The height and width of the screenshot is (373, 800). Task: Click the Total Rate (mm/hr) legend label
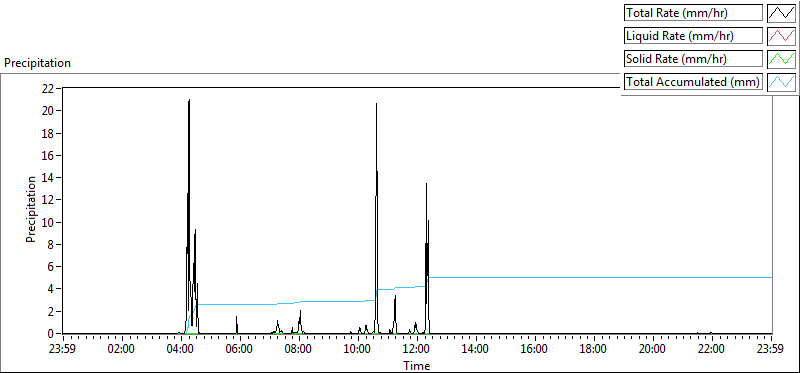click(x=693, y=13)
